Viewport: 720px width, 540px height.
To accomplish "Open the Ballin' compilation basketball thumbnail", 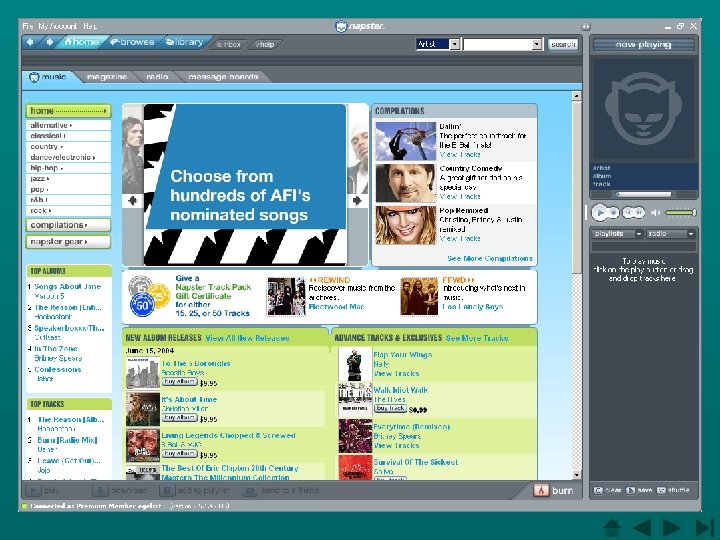I will click(x=405, y=141).
